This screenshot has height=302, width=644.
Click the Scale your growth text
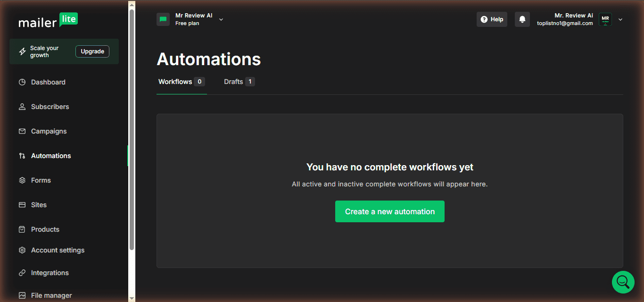point(44,51)
